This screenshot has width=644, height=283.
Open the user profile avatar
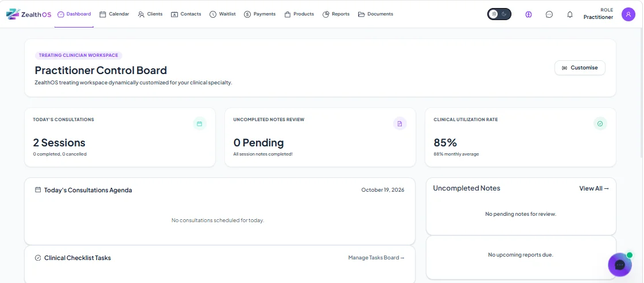(628, 14)
